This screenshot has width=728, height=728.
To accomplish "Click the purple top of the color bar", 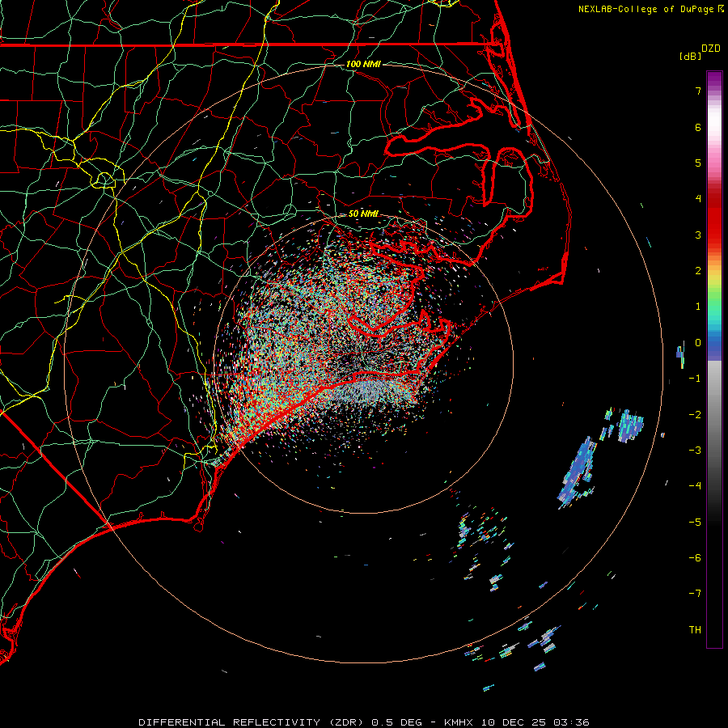I will pos(714,77).
